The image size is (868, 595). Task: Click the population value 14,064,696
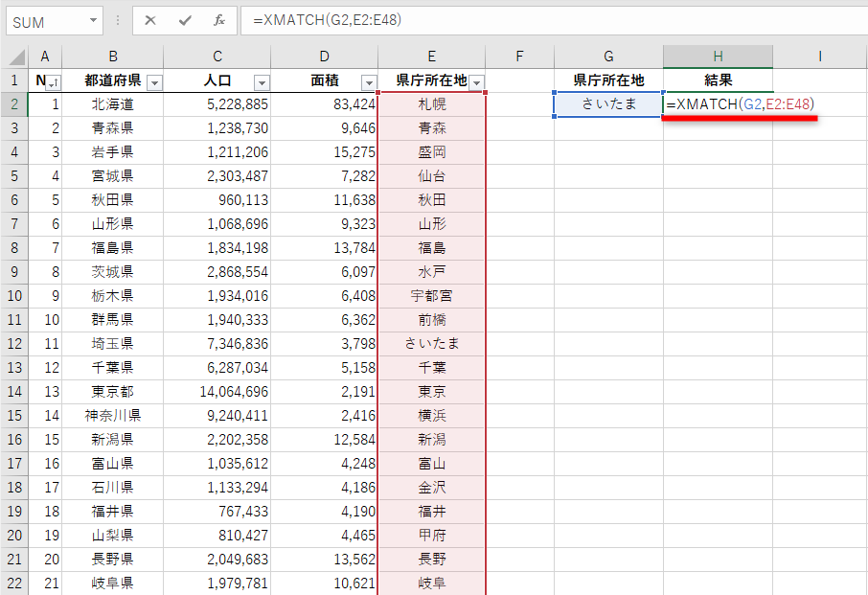[217, 391]
